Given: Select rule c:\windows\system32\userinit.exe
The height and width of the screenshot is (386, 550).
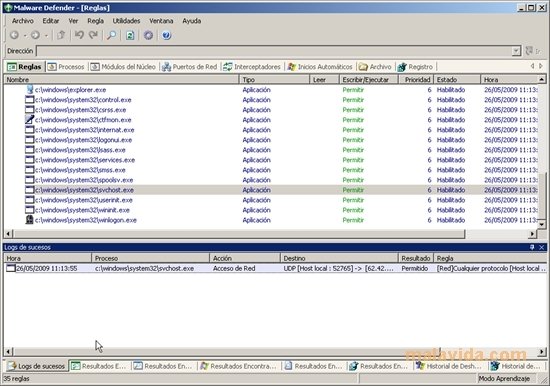Looking at the screenshot, I should [84, 200].
